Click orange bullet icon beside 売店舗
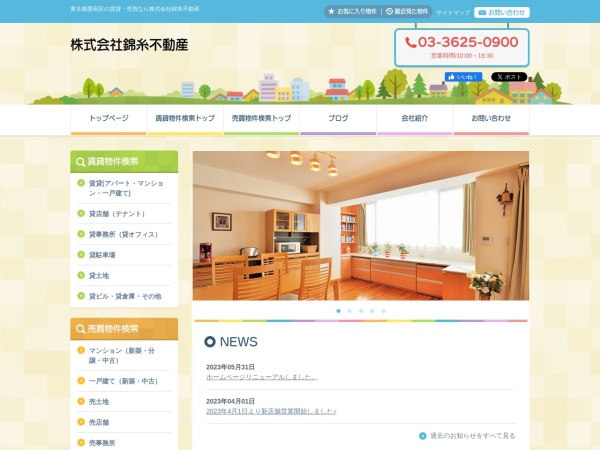 click(x=81, y=422)
